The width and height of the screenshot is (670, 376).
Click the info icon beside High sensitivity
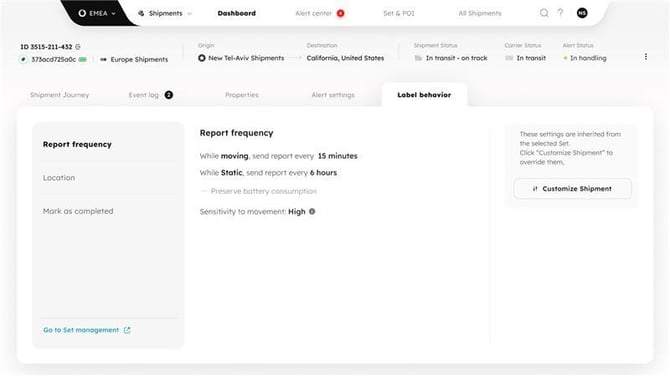pos(312,211)
